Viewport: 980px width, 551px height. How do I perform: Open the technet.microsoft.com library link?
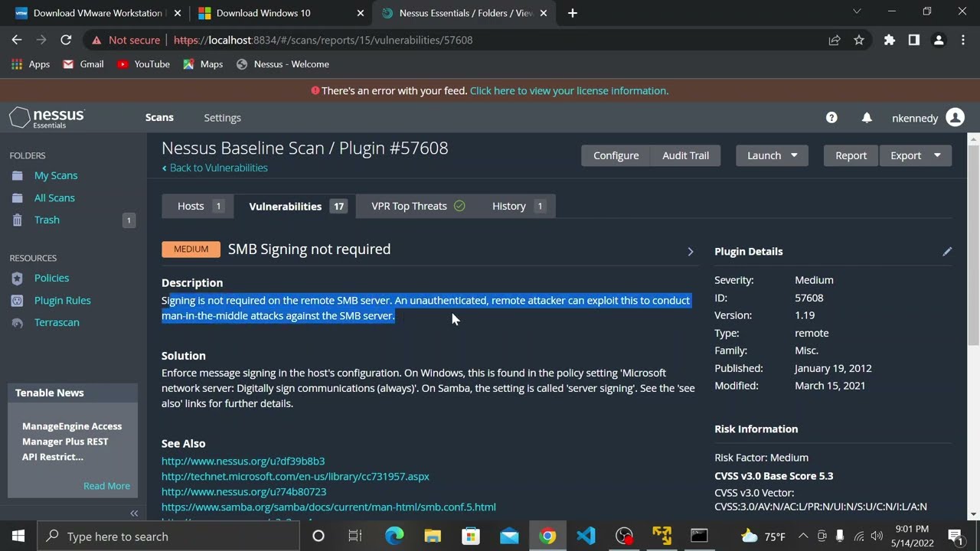click(x=296, y=476)
